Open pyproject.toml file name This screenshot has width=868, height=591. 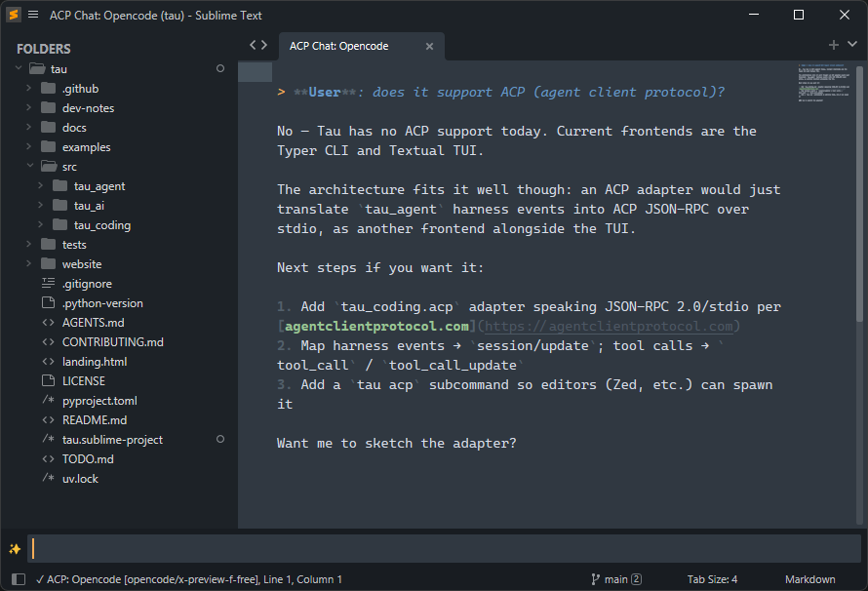click(x=99, y=401)
